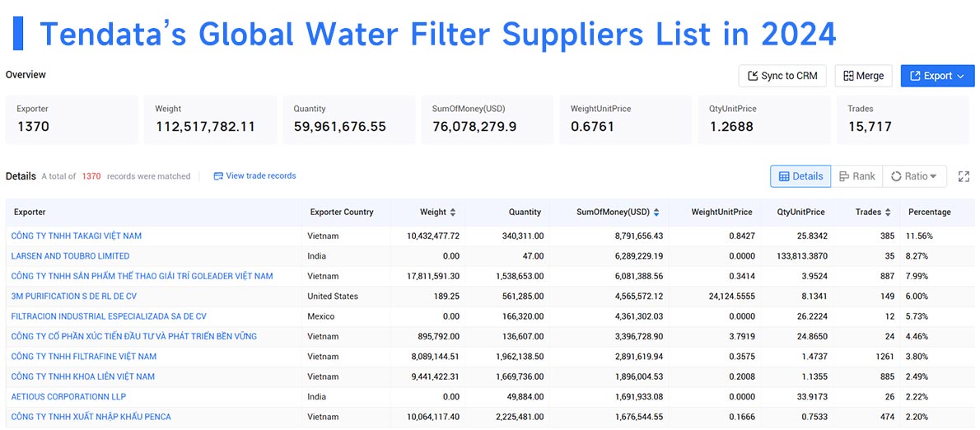Image resolution: width=980 pixels, height=430 pixels.
Task: Click the WeightUnitPrice column header
Action: coord(722,212)
